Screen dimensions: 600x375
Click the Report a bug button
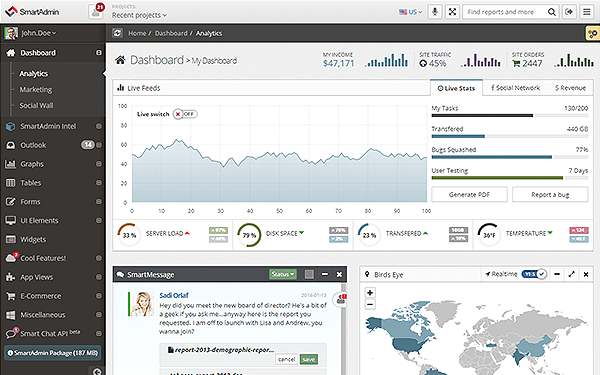(x=550, y=194)
